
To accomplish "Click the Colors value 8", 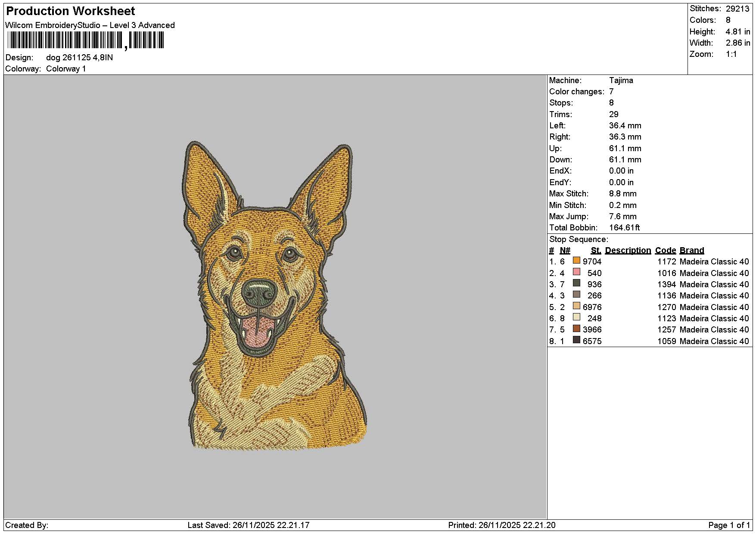I will (x=728, y=20).
